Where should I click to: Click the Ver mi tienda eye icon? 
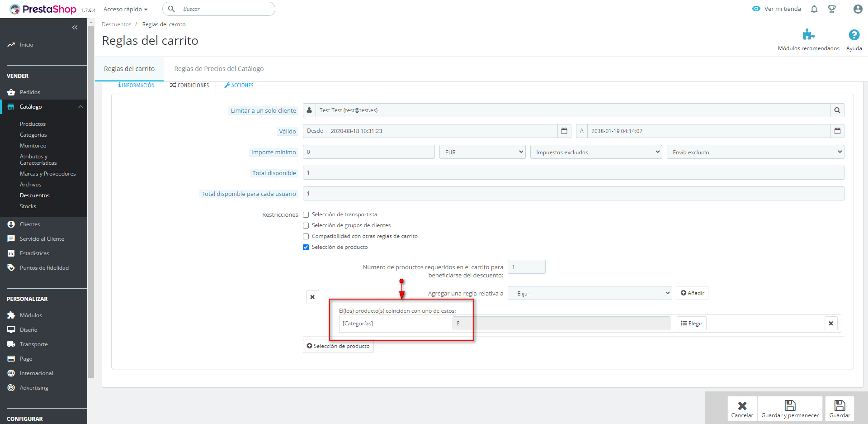pos(756,9)
